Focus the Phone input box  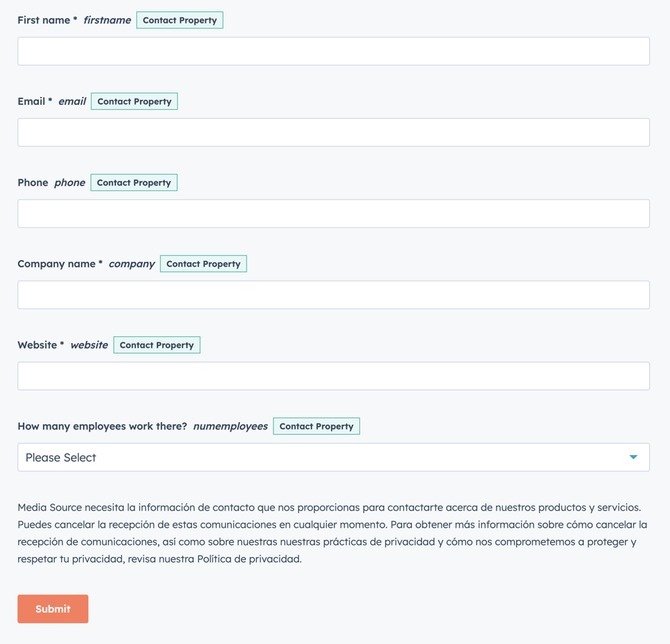pos(333,213)
